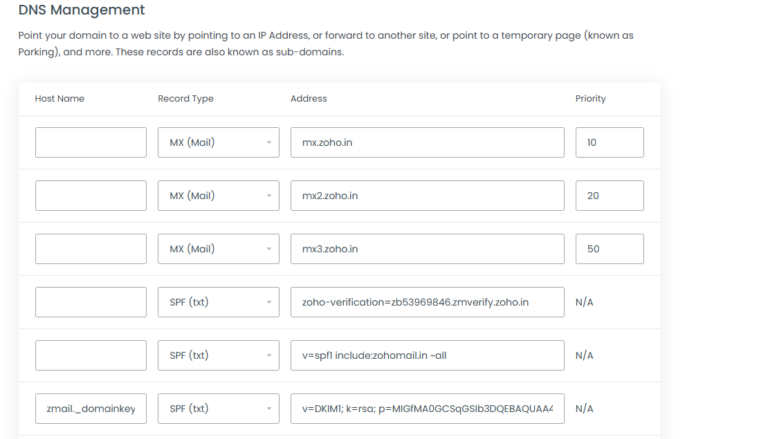768x439 pixels.
Task: Focus empty Host Name field in mx3.zoho.in row
Action: 91,249
